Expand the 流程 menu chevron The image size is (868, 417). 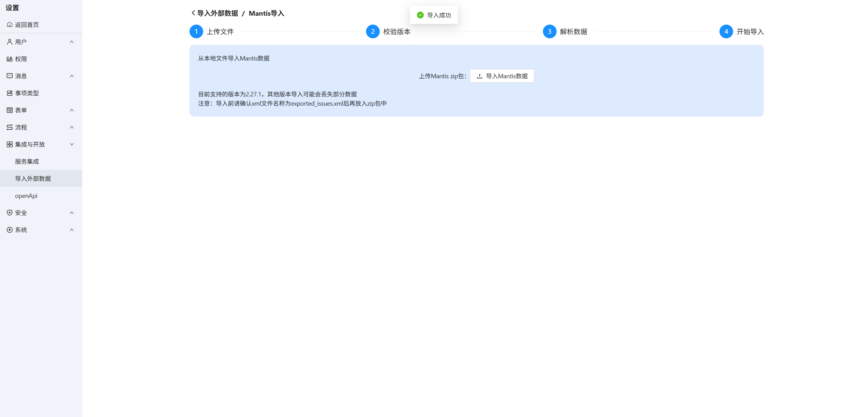point(72,127)
